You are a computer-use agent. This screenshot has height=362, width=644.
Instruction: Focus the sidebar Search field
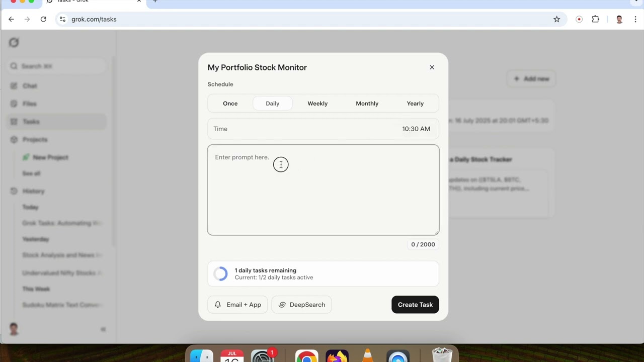57,66
